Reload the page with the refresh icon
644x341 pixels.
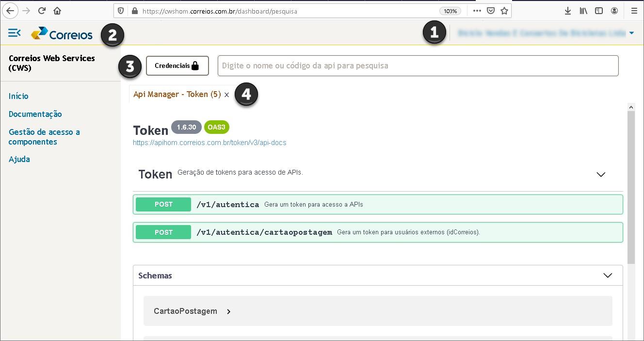coord(42,11)
